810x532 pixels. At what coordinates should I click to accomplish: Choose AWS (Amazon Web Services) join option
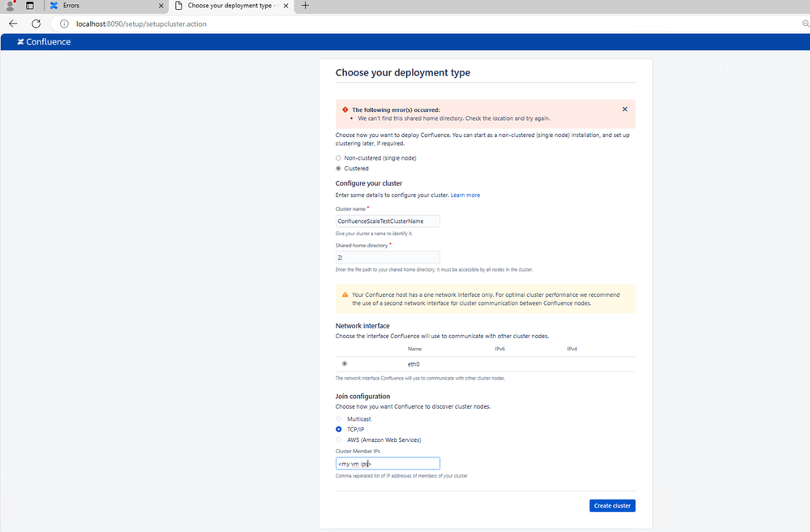(x=338, y=440)
